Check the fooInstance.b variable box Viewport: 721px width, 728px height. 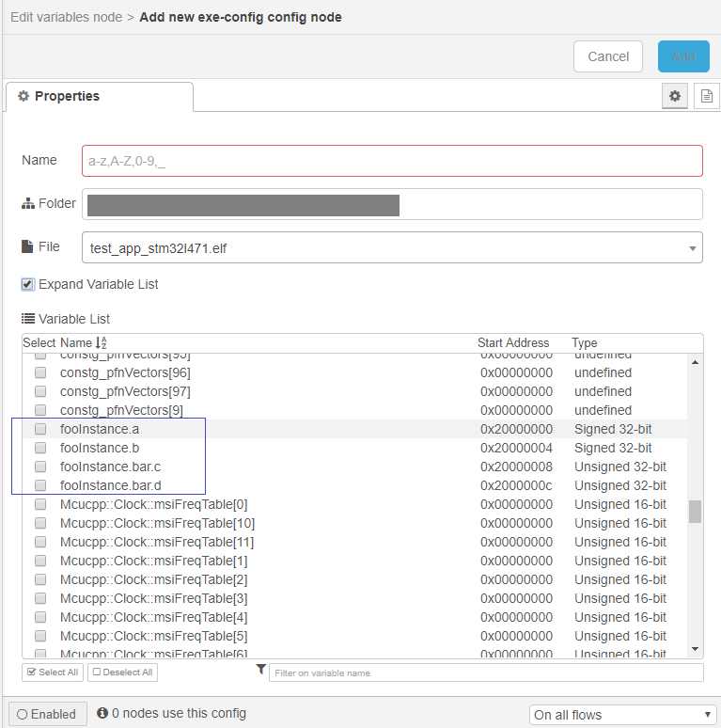(40, 448)
